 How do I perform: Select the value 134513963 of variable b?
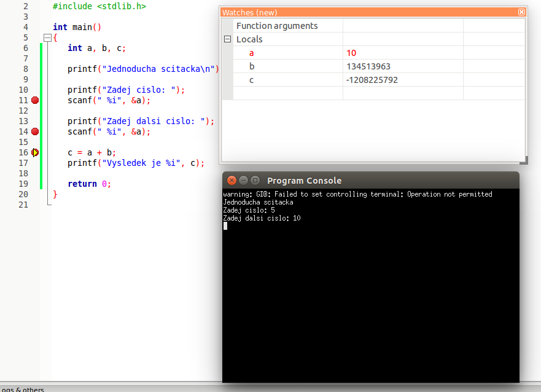(x=368, y=66)
